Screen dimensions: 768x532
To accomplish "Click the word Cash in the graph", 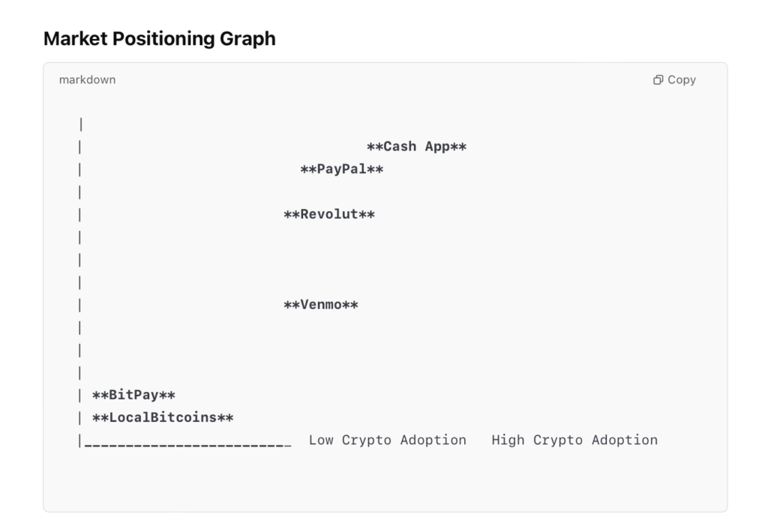I will pos(400,147).
